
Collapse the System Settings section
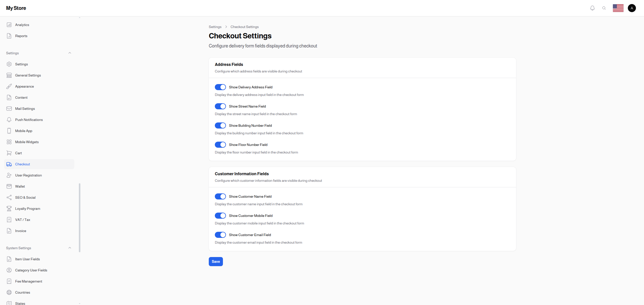coord(70,248)
